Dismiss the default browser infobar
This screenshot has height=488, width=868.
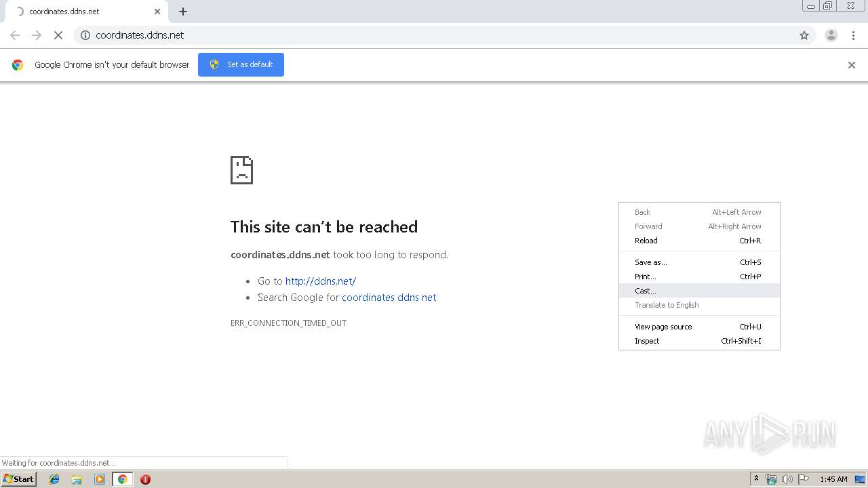[x=852, y=65]
